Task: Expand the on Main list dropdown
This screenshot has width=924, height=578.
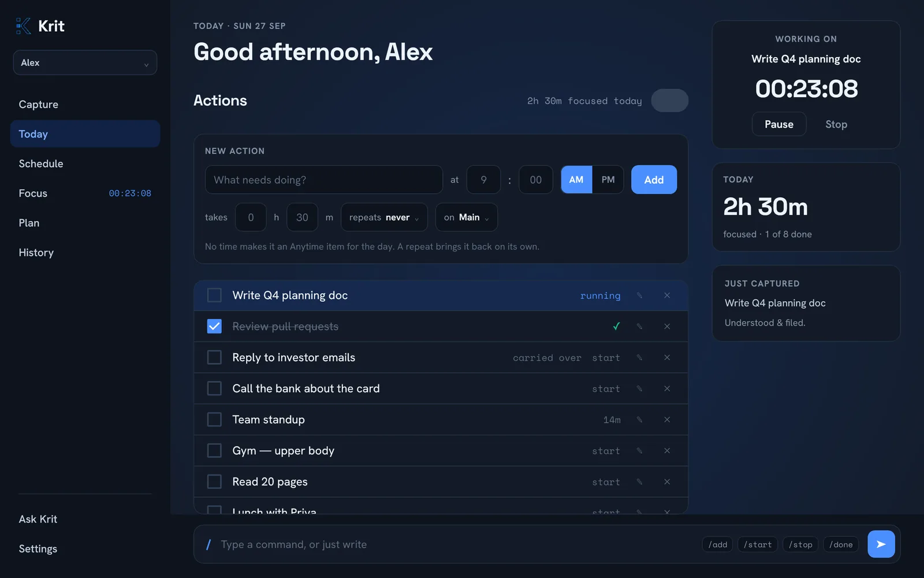Action: 466,217
